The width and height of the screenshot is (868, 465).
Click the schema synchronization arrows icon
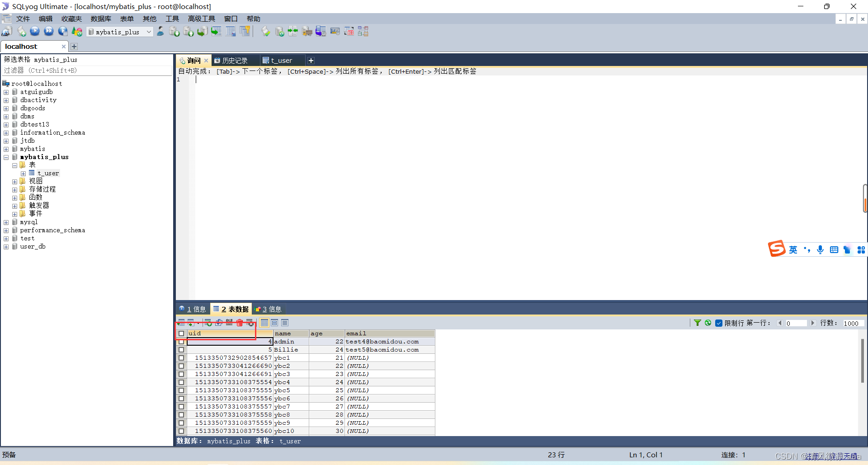[293, 32]
